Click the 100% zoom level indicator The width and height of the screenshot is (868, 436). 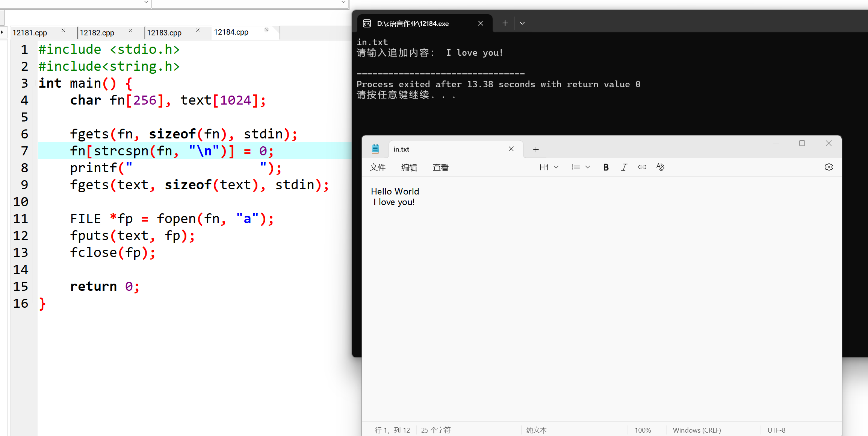(x=643, y=430)
